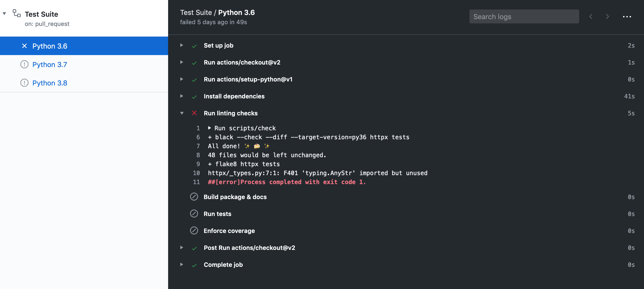Select log line 10 showing the flake8 error
Image resolution: width=644 pixels, height=289 pixels.
tap(318, 173)
